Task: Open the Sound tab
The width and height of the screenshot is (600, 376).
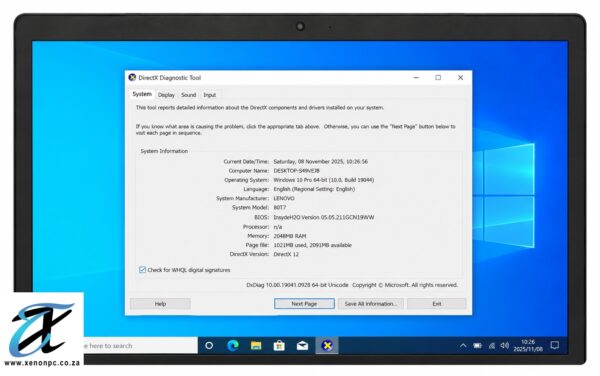Action: (x=188, y=95)
